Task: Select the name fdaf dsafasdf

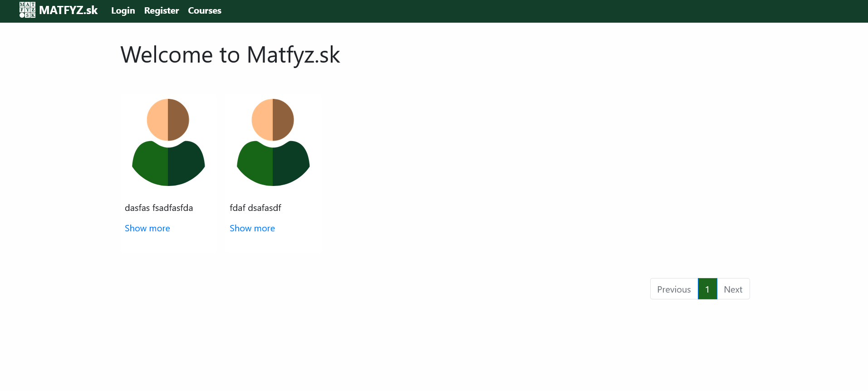Action: point(255,208)
